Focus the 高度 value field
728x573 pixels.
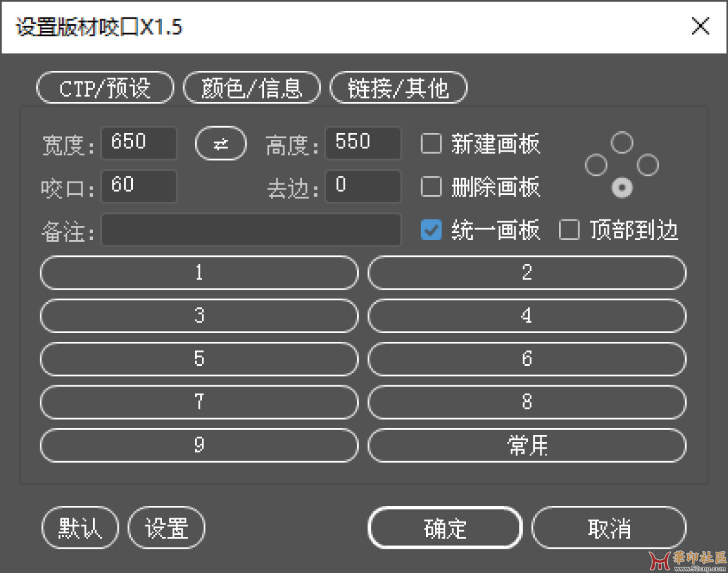click(363, 143)
